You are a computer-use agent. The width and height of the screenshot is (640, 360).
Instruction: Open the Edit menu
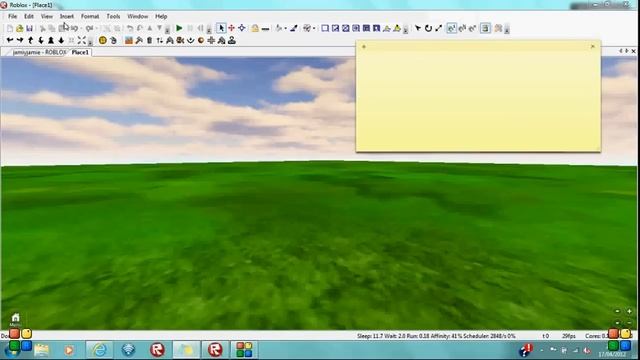pyautogui.click(x=29, y=16)
